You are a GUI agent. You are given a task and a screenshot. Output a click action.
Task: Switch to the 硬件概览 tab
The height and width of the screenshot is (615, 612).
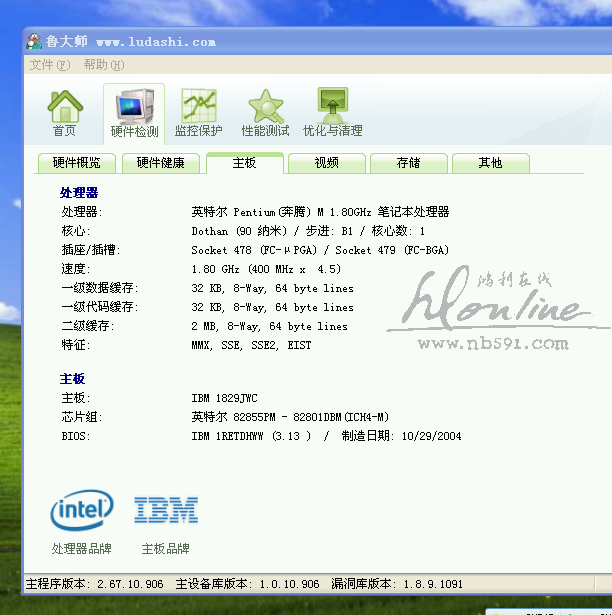pyautogui.click(x=76, y=163)
